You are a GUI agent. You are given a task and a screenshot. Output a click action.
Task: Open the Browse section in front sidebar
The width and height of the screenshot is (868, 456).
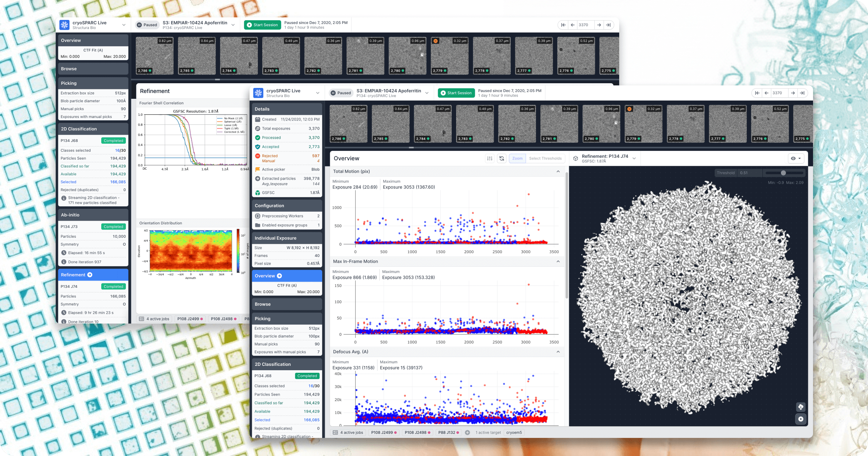coord(287,304)
